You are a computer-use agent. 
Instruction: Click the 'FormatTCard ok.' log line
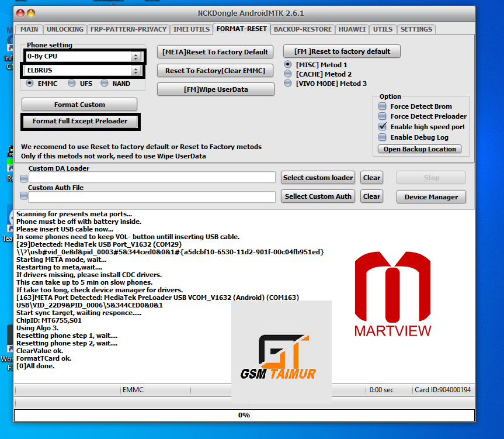[44, 358]
